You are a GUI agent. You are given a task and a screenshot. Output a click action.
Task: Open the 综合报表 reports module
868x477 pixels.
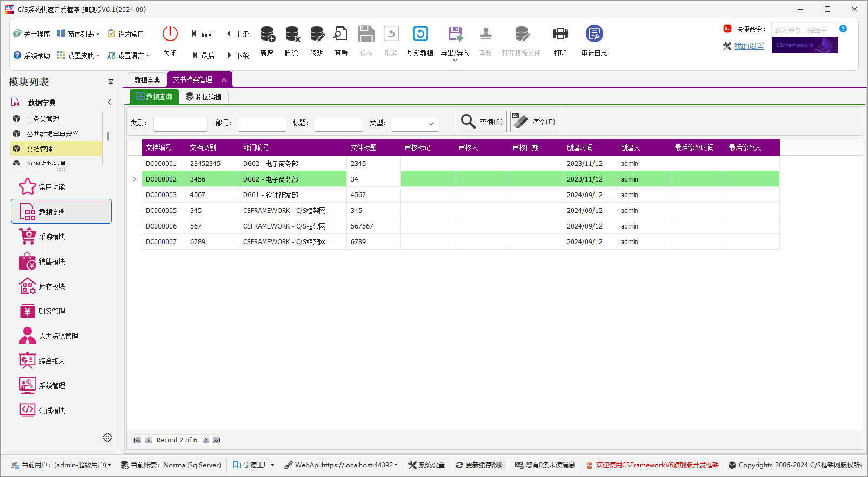click(x=61, y=361)
